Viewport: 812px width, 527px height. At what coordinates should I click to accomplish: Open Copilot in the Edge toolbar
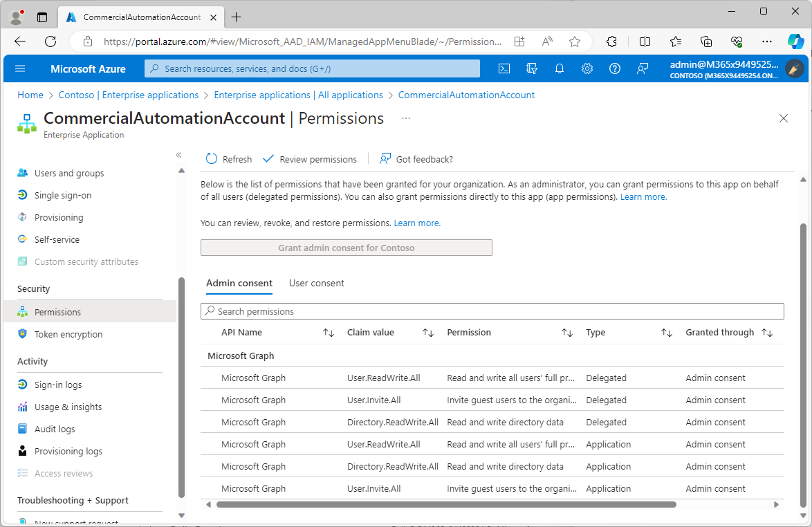point(796,41)
